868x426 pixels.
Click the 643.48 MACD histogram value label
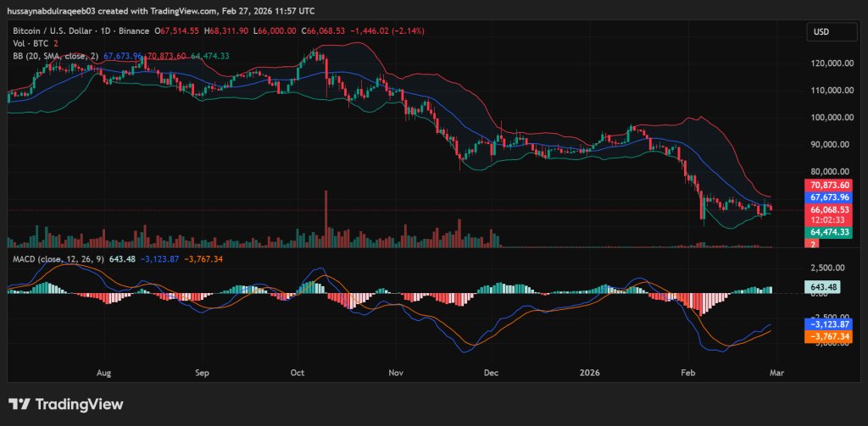pos(825,287)
